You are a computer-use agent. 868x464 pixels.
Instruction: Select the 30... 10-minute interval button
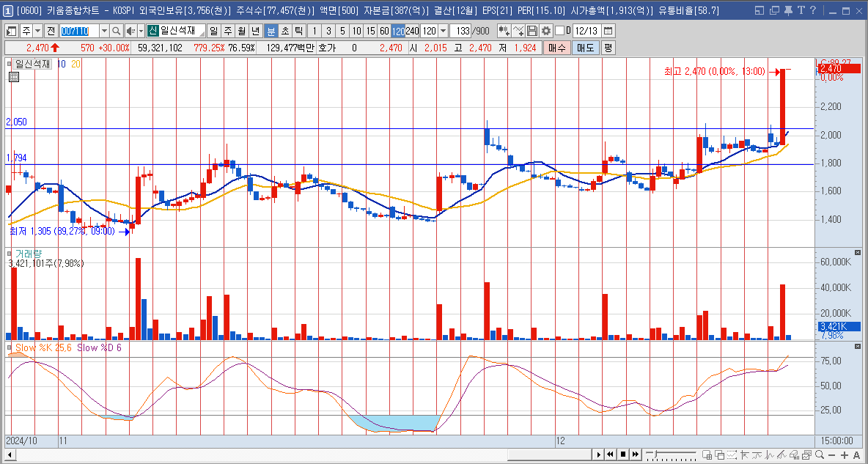pos(356,31)
